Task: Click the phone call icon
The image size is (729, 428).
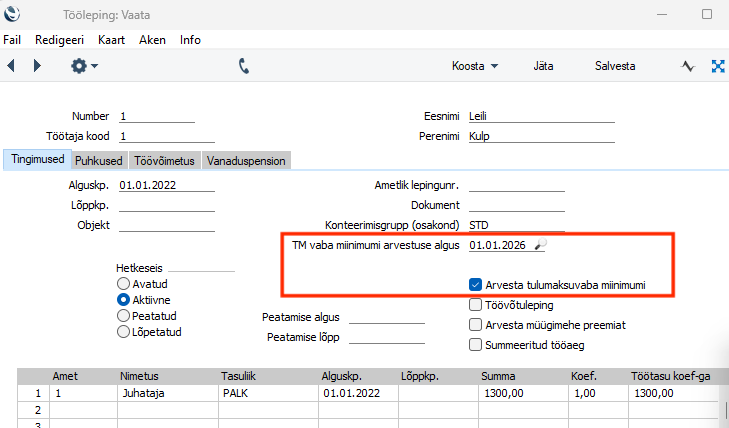Action: click(x=244, y=66)
